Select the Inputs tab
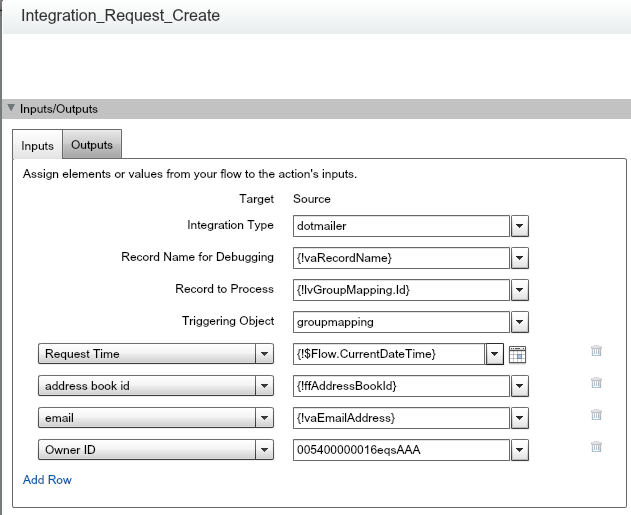This screenshot has height=515, width=631. (x=37, y=146)
